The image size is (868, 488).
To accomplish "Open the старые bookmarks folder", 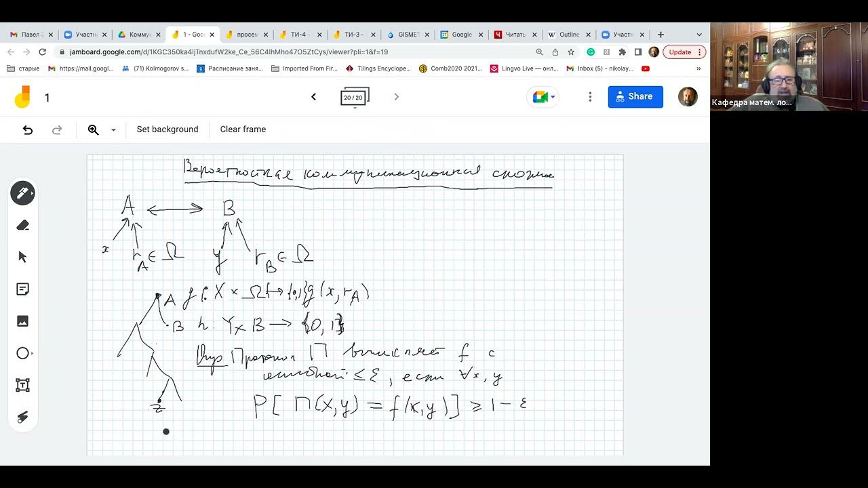I will 23,68.
